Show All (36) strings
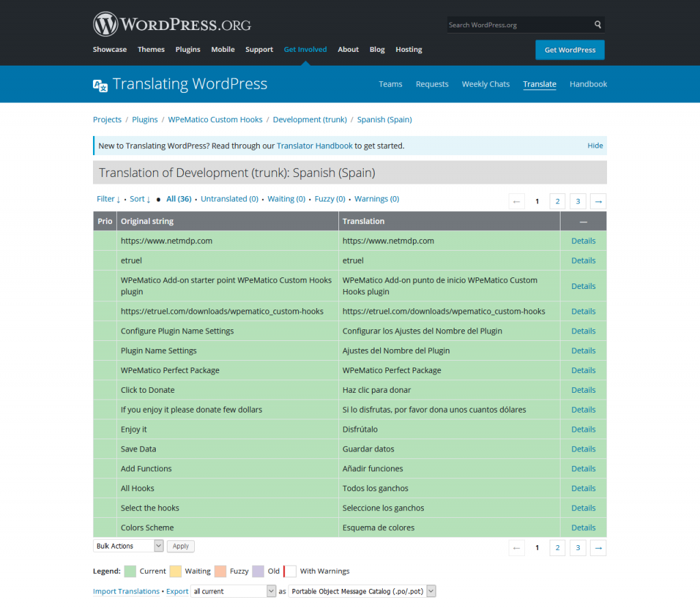This screenshot has width=700, height=608. click(x=179, y=199)
